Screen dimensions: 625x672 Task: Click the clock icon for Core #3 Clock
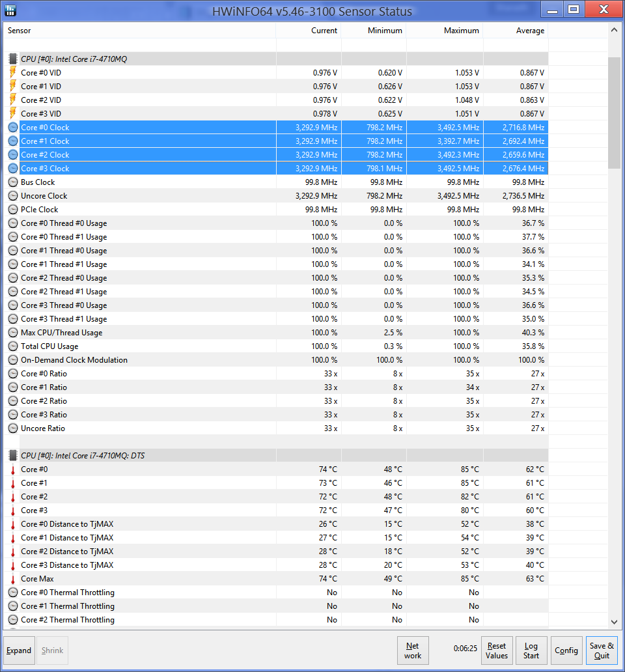pyautogui.click(x=13, y=169)
